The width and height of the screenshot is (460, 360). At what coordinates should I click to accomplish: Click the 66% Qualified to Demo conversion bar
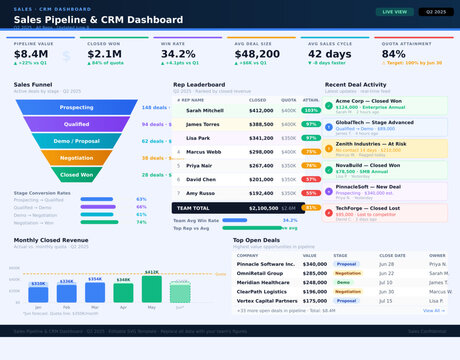click(98, 207)
